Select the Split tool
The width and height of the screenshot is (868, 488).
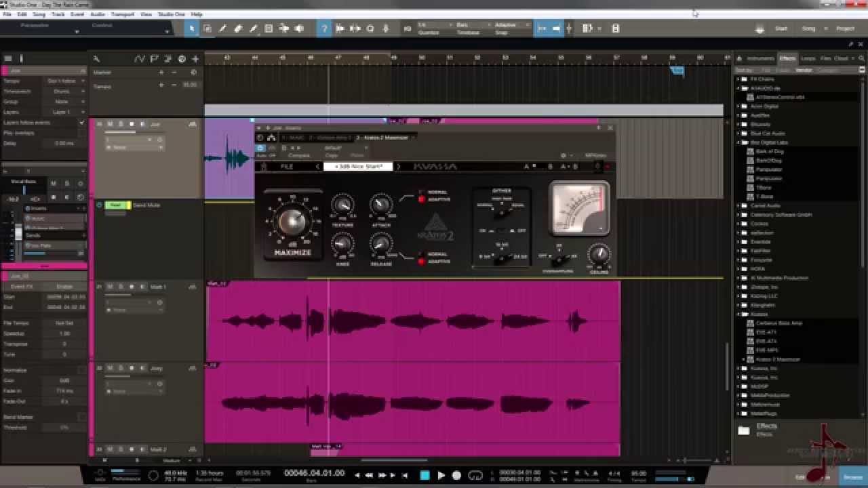tap(223, 28)
